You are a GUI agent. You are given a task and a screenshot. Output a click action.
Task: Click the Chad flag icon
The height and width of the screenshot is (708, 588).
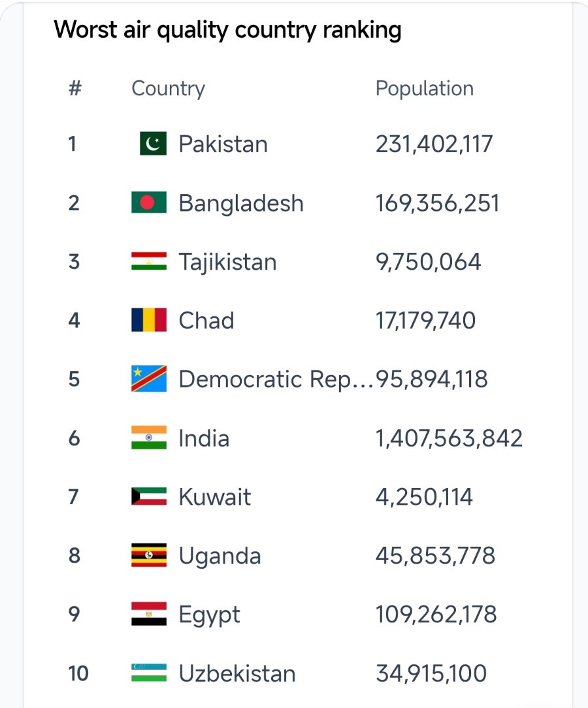point(149,319)
